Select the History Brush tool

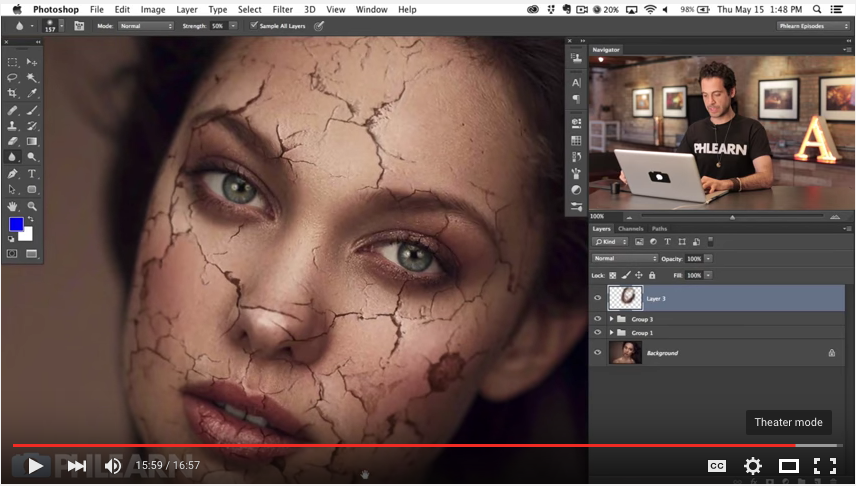coord(32,126)
